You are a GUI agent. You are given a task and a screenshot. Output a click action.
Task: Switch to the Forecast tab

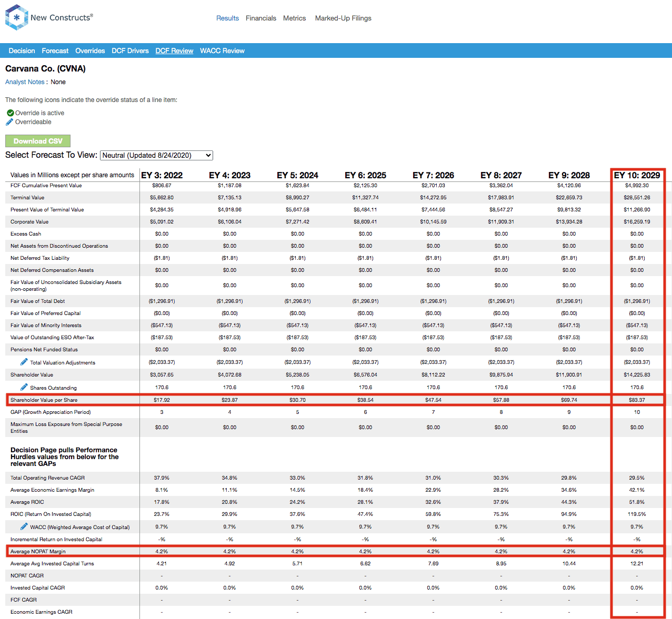[55, 50]
